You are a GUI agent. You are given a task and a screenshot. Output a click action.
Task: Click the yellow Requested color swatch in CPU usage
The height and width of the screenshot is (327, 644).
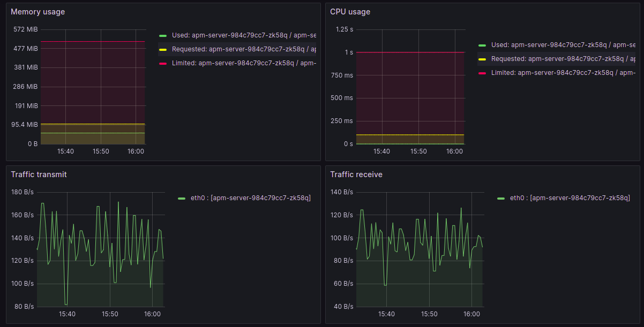pos(482,59)
